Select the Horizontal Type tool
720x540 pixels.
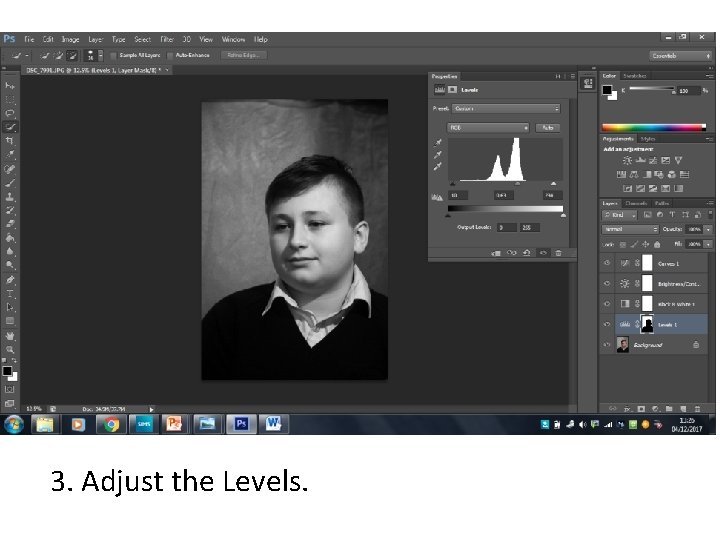tap(10, 293)
